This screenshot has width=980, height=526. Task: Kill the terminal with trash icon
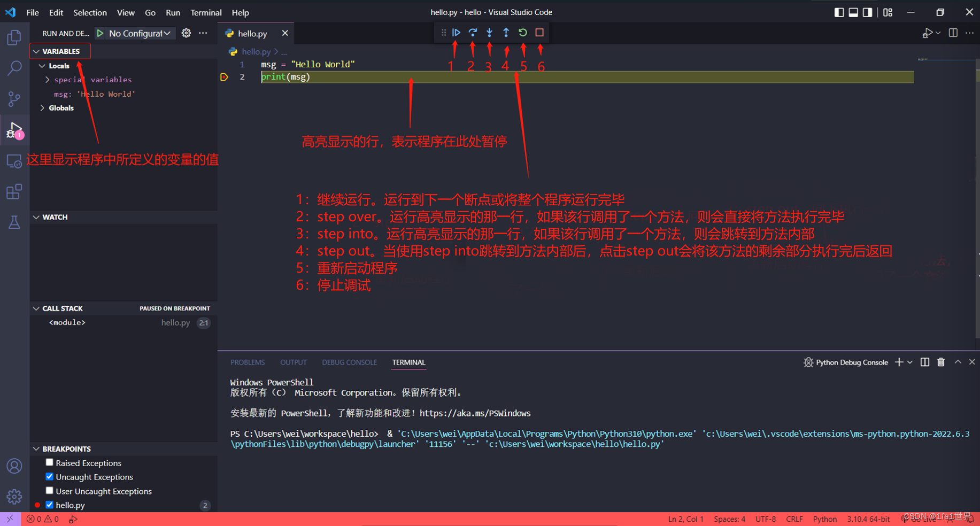941,362
